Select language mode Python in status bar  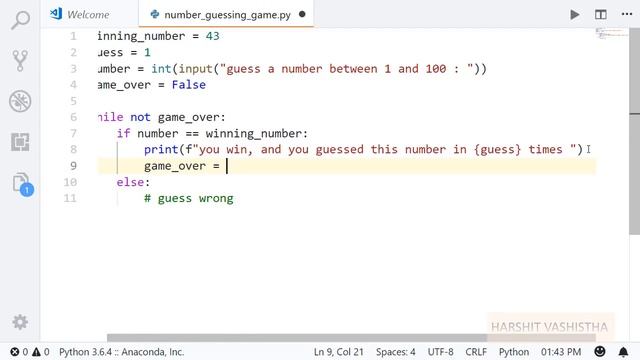click(513, 352)
